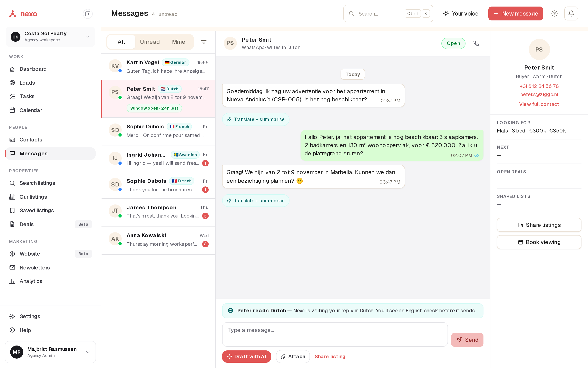Click Share listings button
Viewport: 588px width, 368px height.
(539, 225)
